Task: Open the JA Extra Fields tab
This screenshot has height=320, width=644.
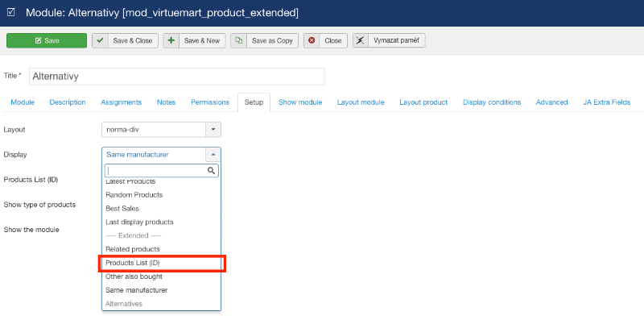Action: point(607,102)
